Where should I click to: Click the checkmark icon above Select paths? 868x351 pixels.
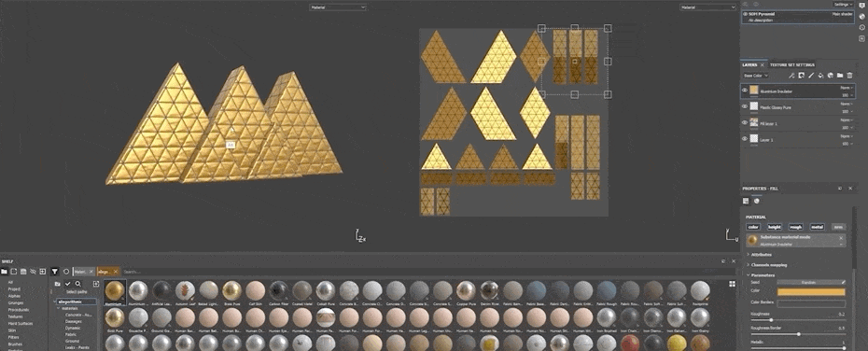(x=68, y=284)
